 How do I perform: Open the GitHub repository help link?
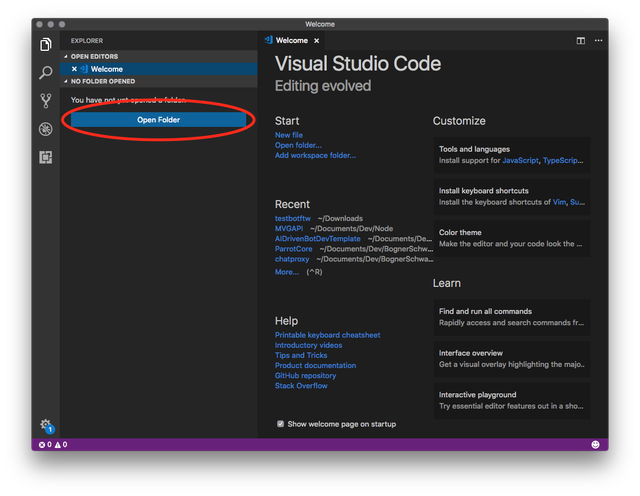pyautogui.click(x=306, y=375)
